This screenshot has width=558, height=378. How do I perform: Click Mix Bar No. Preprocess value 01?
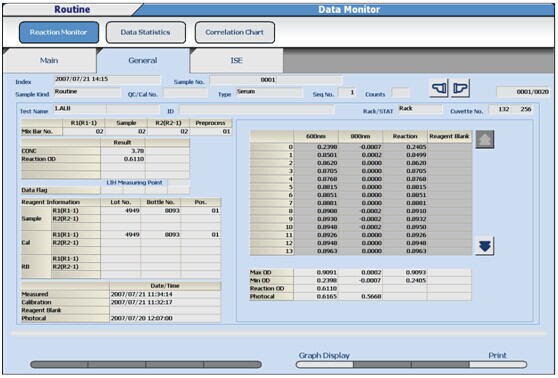coord(211,132)
